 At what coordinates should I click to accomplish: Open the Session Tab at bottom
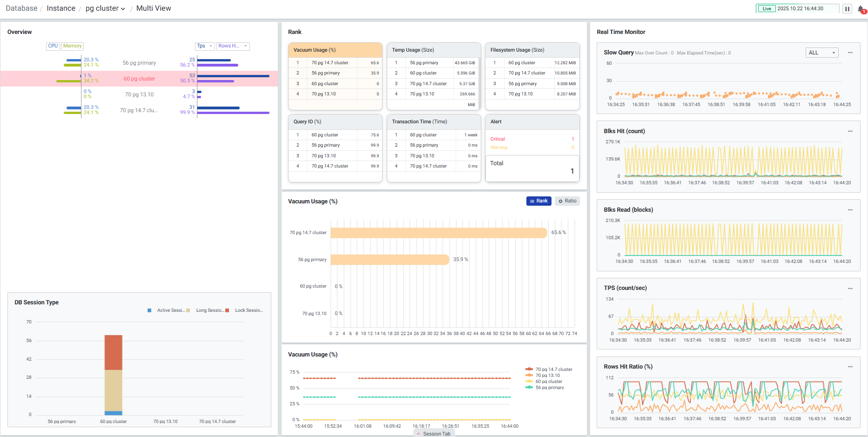[x=434, y=434]
